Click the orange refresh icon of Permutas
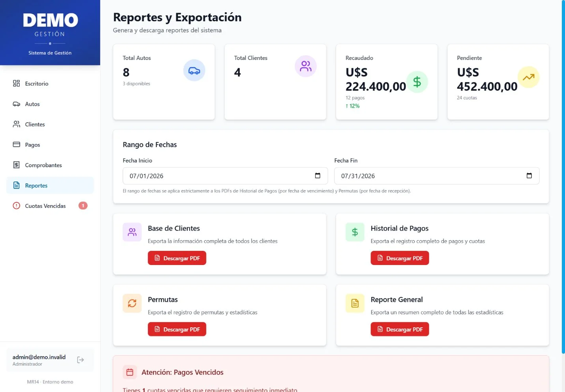 point(132,303)
